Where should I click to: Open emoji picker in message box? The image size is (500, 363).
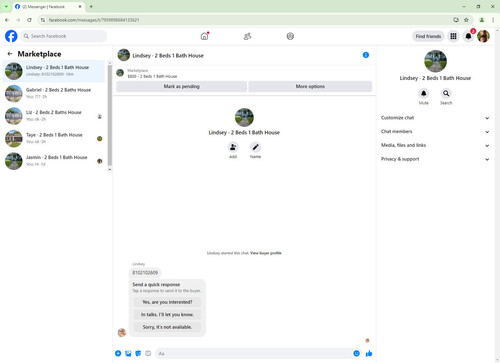(x=356, y=353)
